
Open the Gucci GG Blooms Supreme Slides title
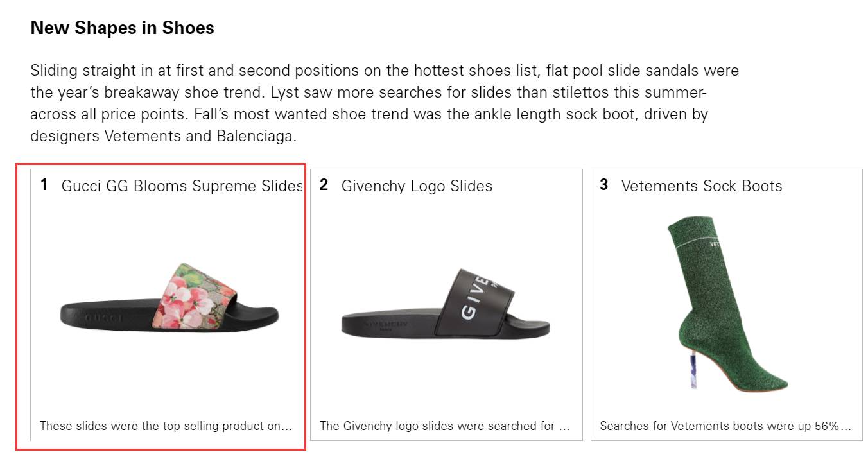pos(182,186)
